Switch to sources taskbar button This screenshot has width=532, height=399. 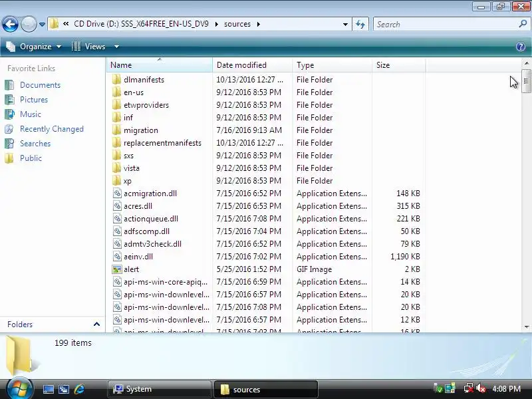click(x=266, y=389)
